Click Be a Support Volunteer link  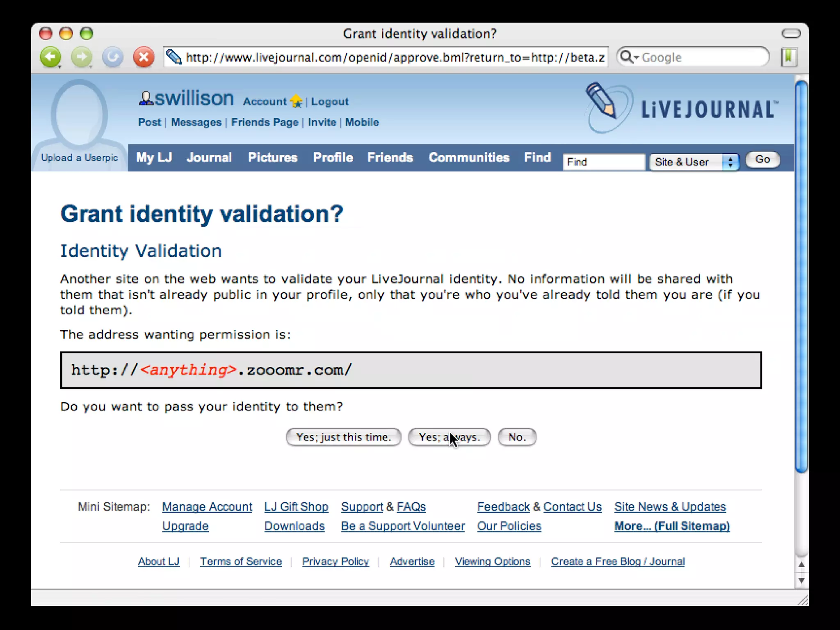pyautogui.click(x=403, y=526)
